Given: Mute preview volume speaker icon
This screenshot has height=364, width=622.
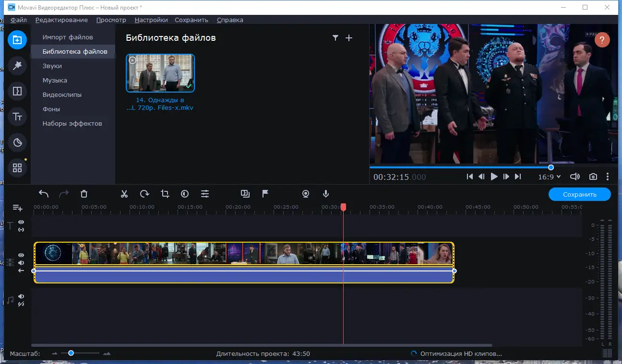Looking at the screenshot, I should tap(575, 176).
